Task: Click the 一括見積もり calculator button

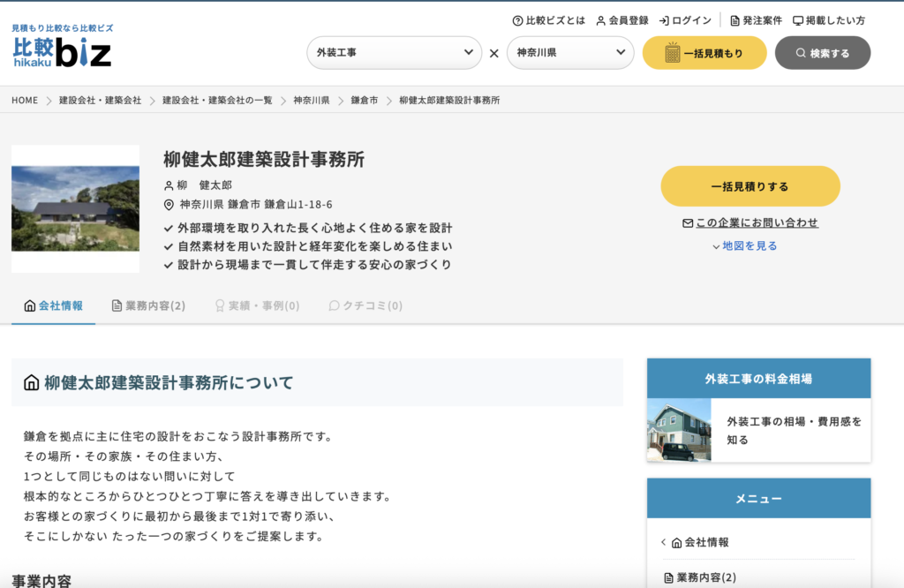Action: point(704,53)
